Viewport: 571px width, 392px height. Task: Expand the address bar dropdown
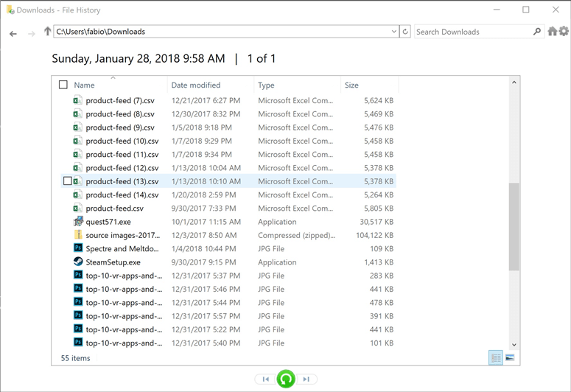click(x=394, y=32)
